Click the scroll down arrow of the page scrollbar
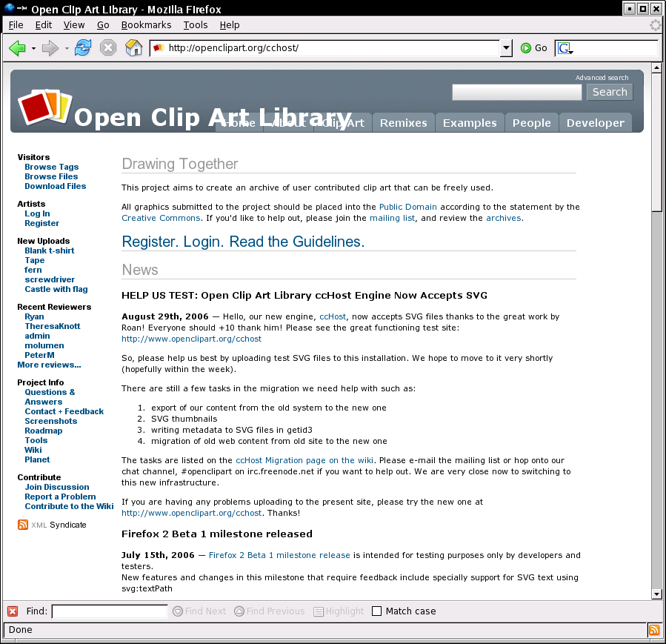Image resolution: width=666 pixels, height=644 pixels. 656,594
